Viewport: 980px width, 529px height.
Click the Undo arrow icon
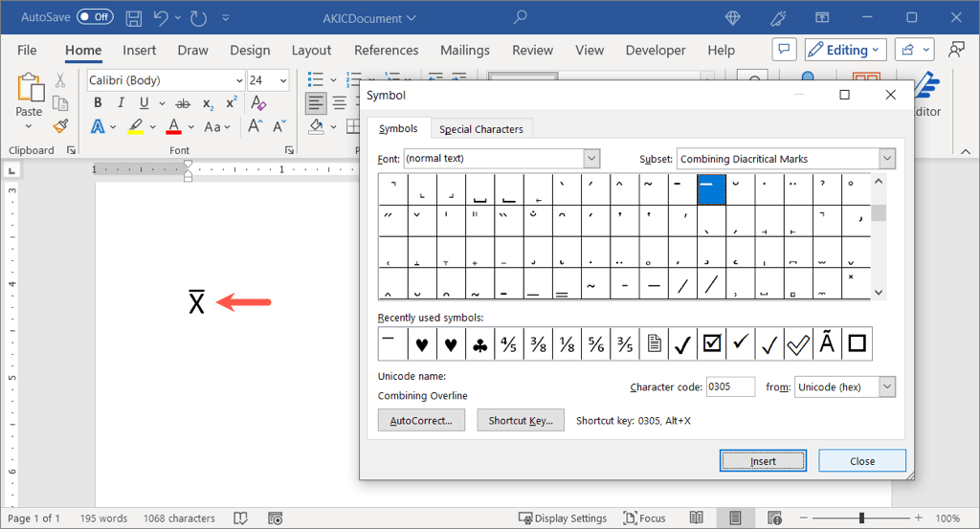click(x=162, y=18)
